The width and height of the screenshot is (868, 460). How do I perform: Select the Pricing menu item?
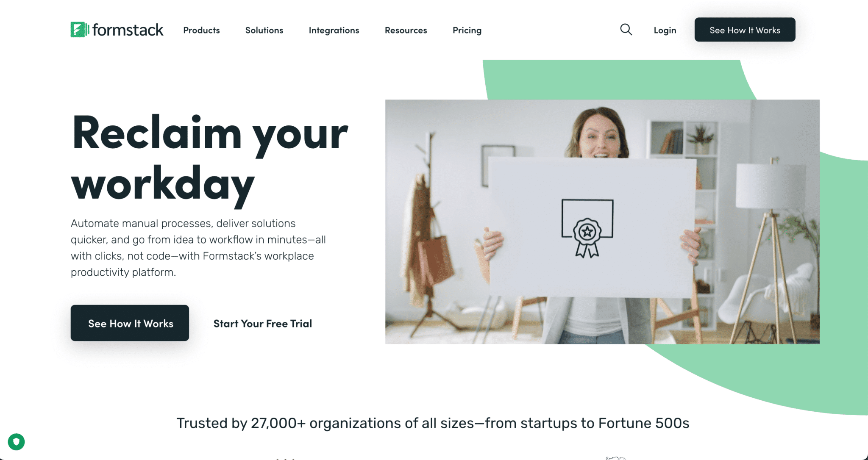[x=467, y=30]
